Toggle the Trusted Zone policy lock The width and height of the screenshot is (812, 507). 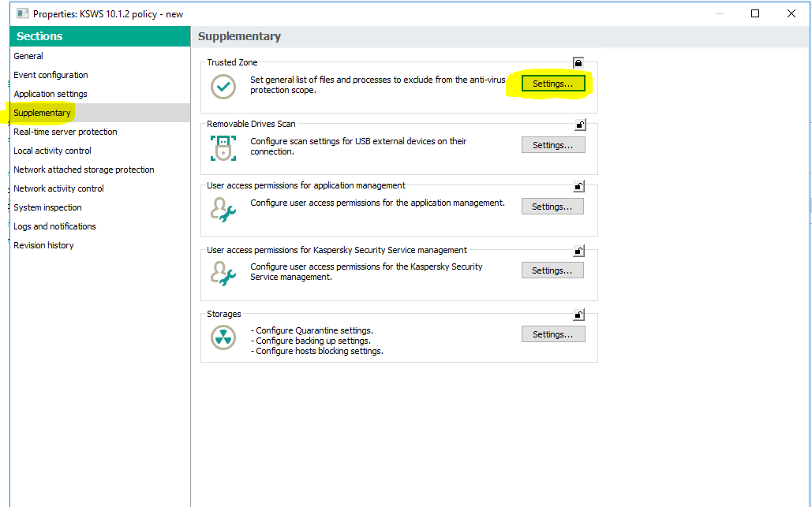pyautogui.click(x=578, y=63)
